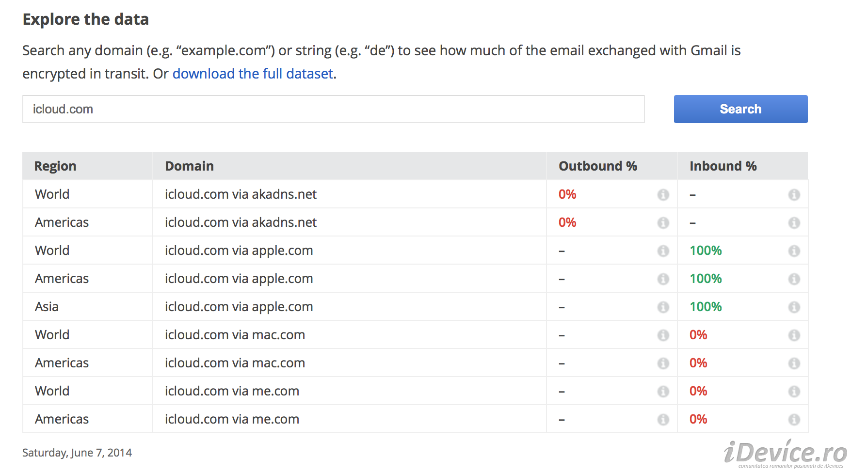868x473 pixels.
Task: Click the Domain column header
Action: [x=189, y=166]
